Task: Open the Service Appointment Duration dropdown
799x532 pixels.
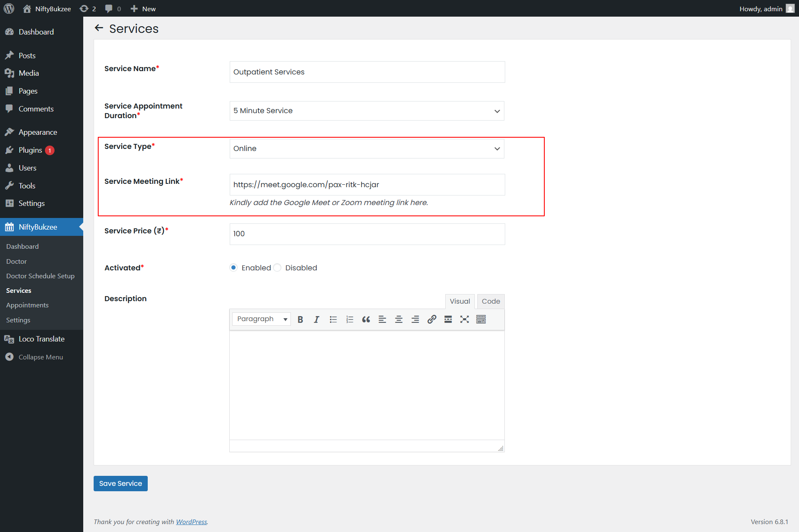Action: click(x=367, y=111)
